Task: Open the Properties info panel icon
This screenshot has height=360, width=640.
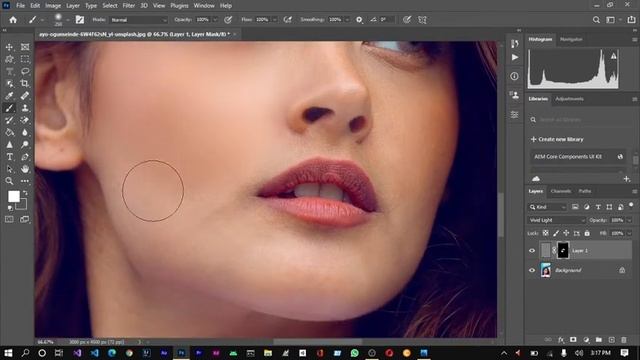Action: point(514,76)
